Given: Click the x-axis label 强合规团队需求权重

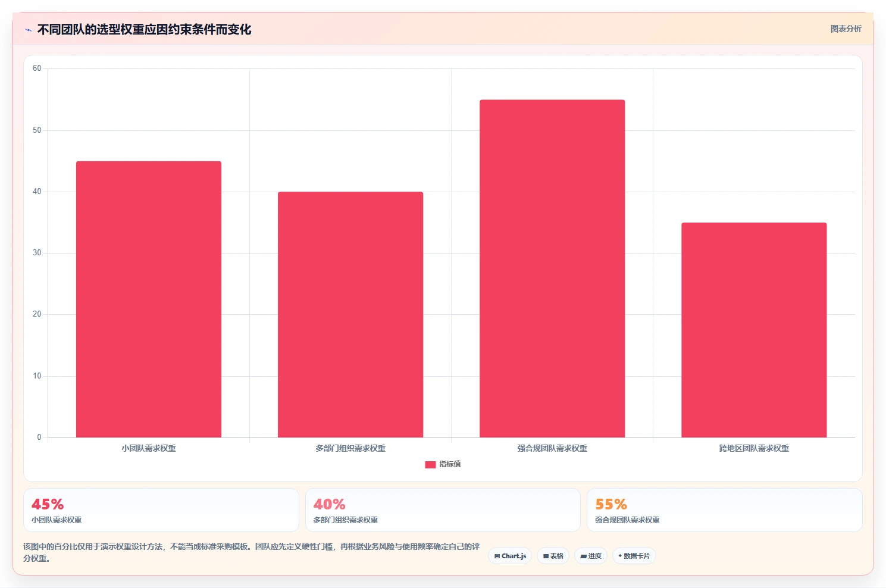Looking at the screenshot, I should click(552, 448).
